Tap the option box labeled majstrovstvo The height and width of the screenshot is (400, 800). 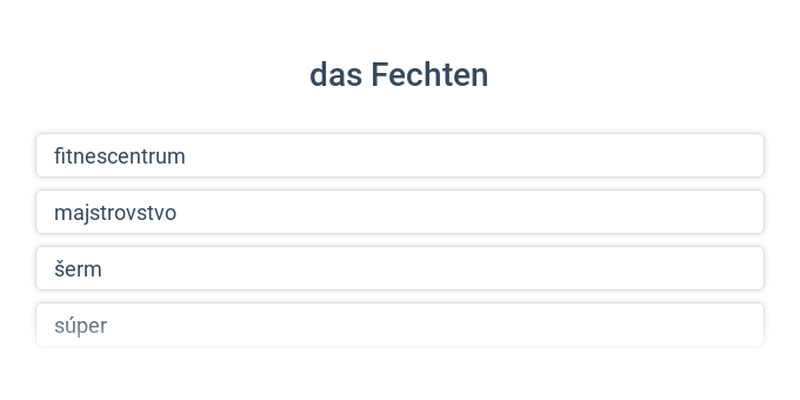400,212
